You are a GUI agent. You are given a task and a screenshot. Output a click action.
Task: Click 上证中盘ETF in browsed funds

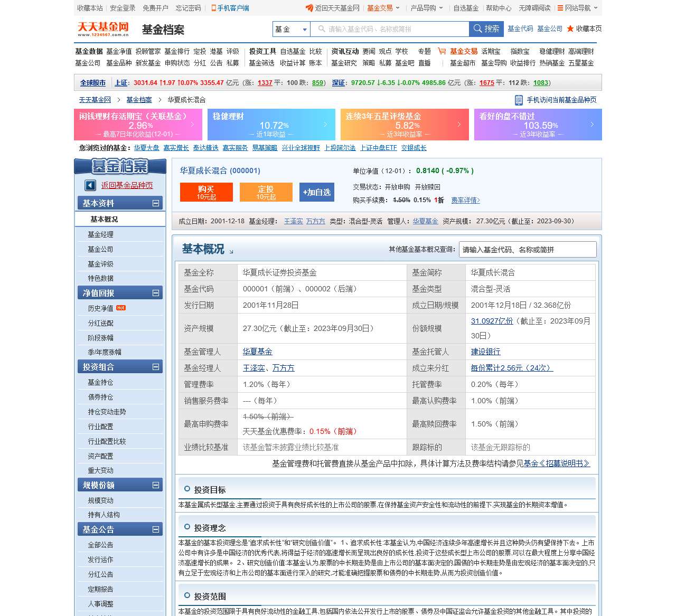[379, 148]
